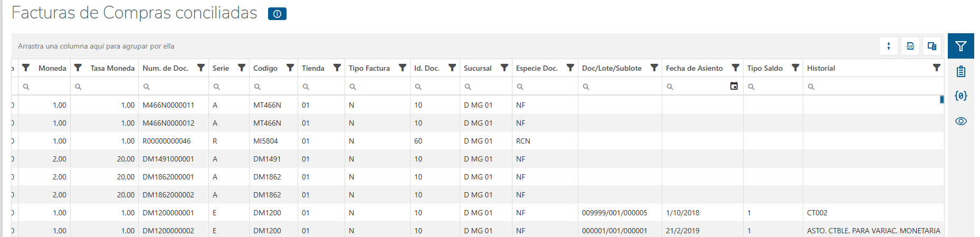Click the clipboard icon in right sidebar
980x237 pixels.
[960, 72]
